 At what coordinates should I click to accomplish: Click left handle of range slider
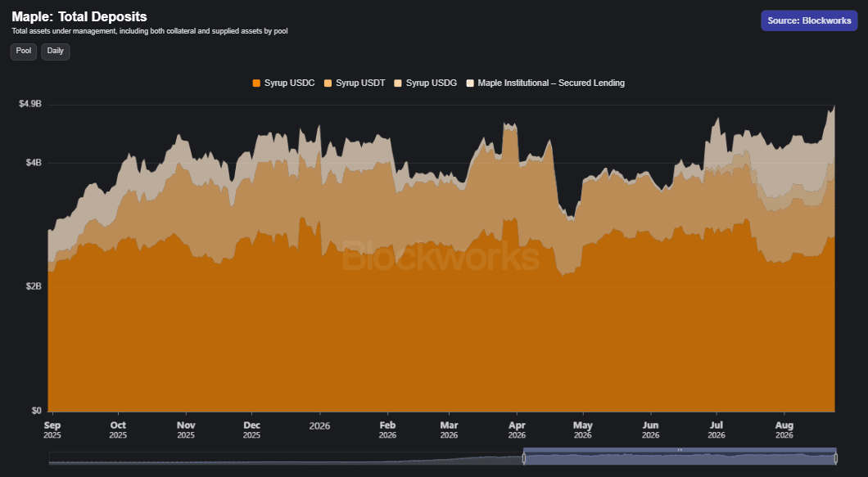[524, 458]
